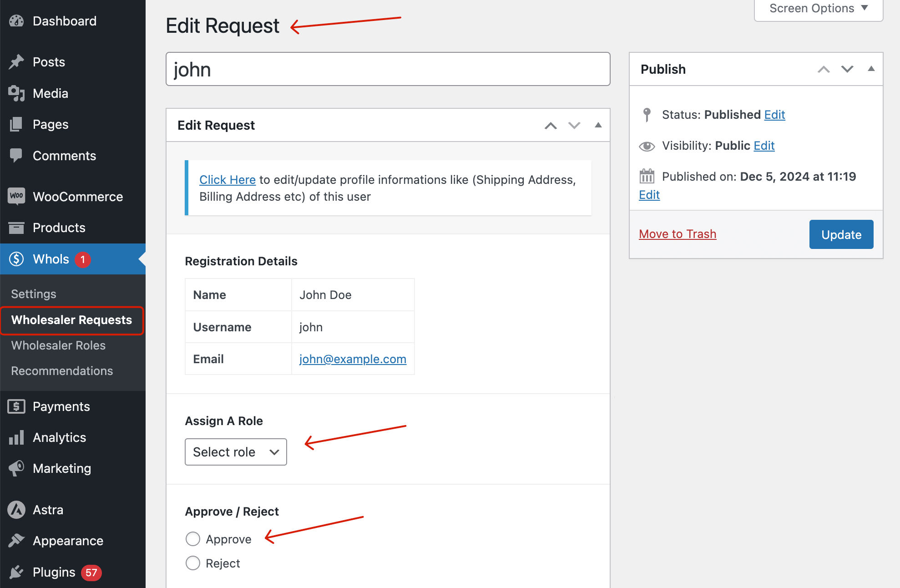Image resolution: width=900 pixels, height=588 pixels.
Task: Click the title field containing john
Action: click(x=388, y=69)
